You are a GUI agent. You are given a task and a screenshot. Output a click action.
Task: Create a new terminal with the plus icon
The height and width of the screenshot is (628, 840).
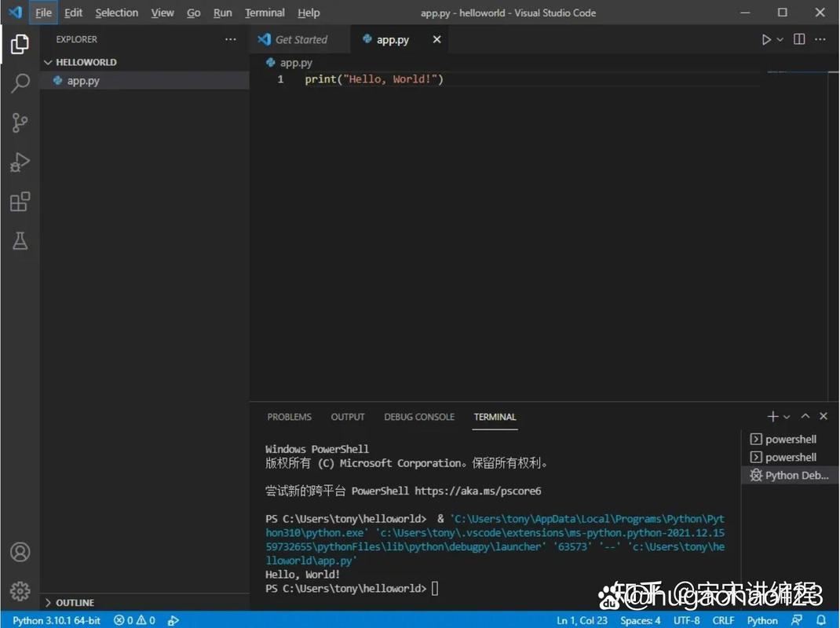click(x=772, y=416)
